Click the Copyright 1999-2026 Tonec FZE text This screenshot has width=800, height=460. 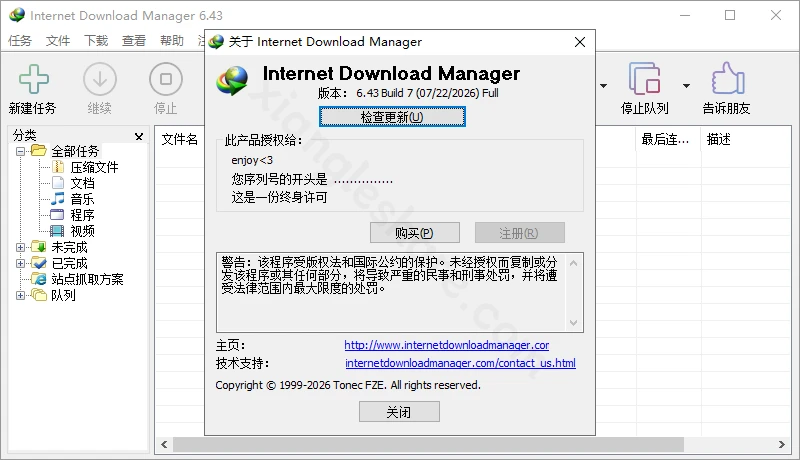pos(348,385)
